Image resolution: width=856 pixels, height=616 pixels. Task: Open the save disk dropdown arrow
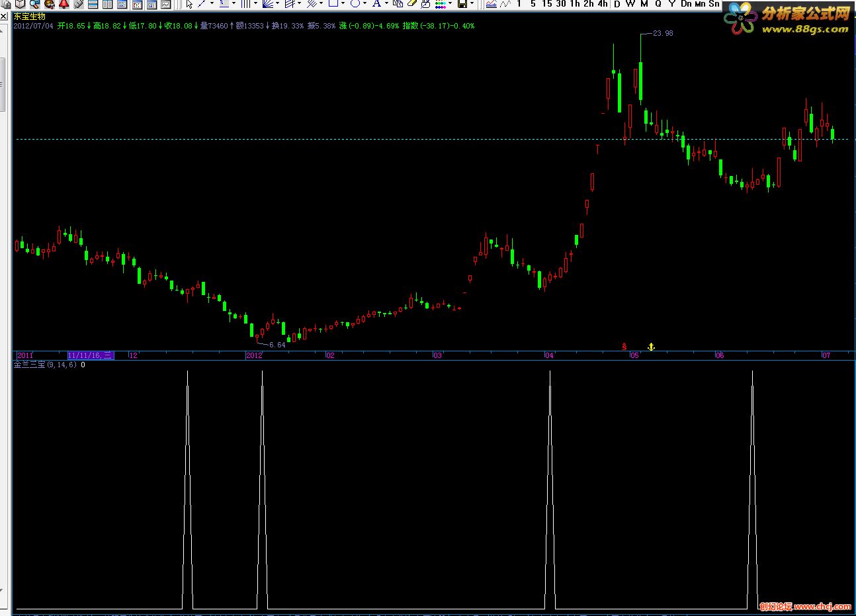coord(472,3)
